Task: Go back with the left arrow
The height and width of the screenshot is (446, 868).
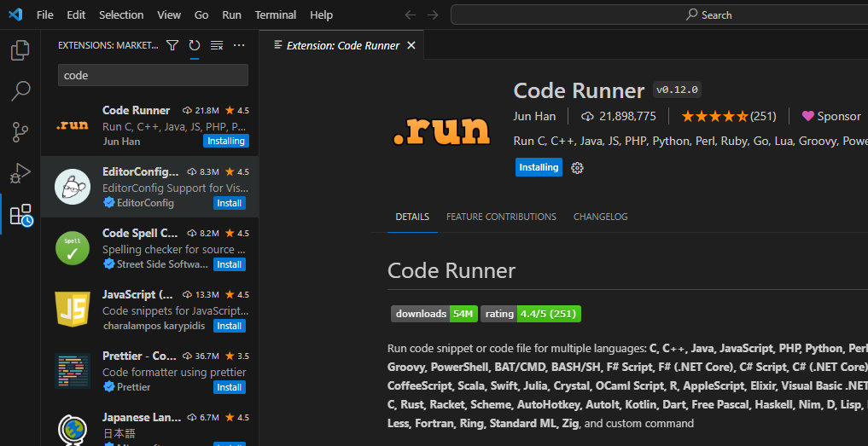Action: (x=411, y=15)
